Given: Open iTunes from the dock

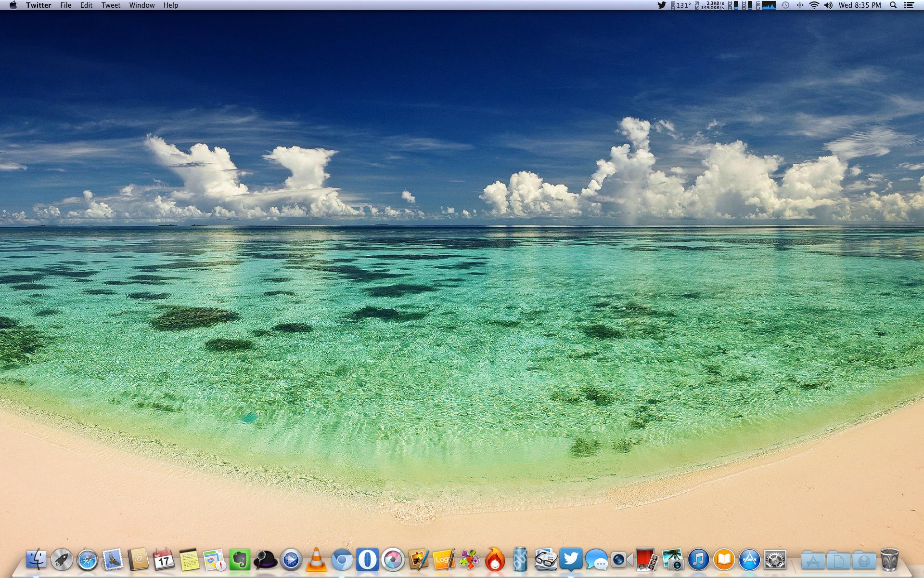Looking at the screenshot, I should pos(698,560).
